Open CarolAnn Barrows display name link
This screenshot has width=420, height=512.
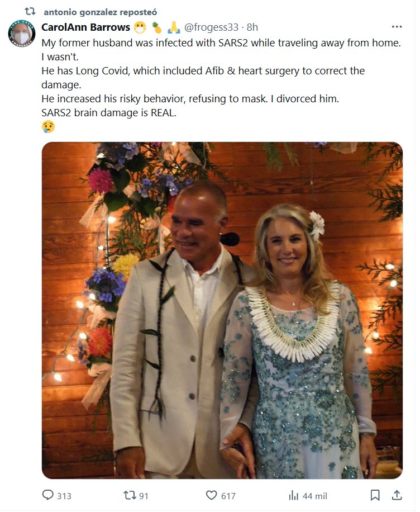tap(85, 27)
